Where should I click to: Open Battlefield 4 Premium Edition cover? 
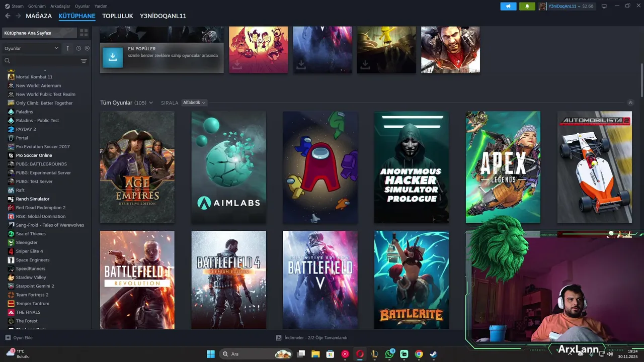coord(229,280)
